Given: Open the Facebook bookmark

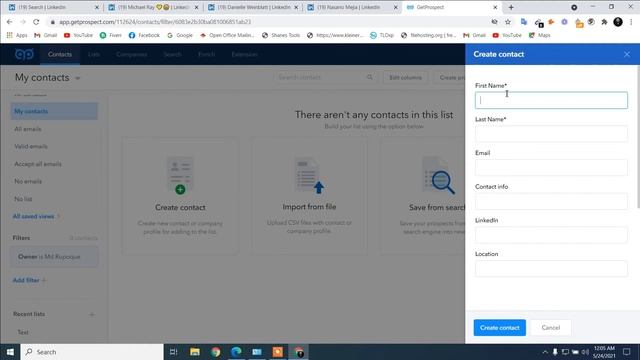Looking at the screenshot, I should point(144,35).
